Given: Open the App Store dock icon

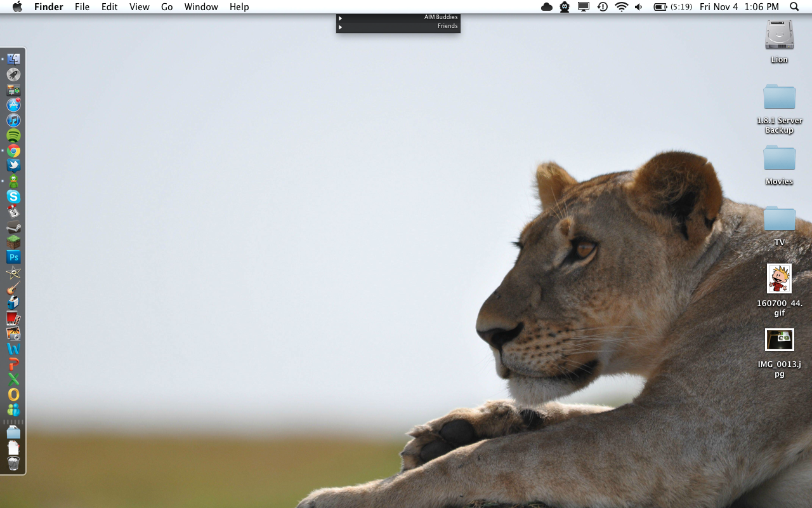Looking at the screenshot, I should (x=13, y=105).
